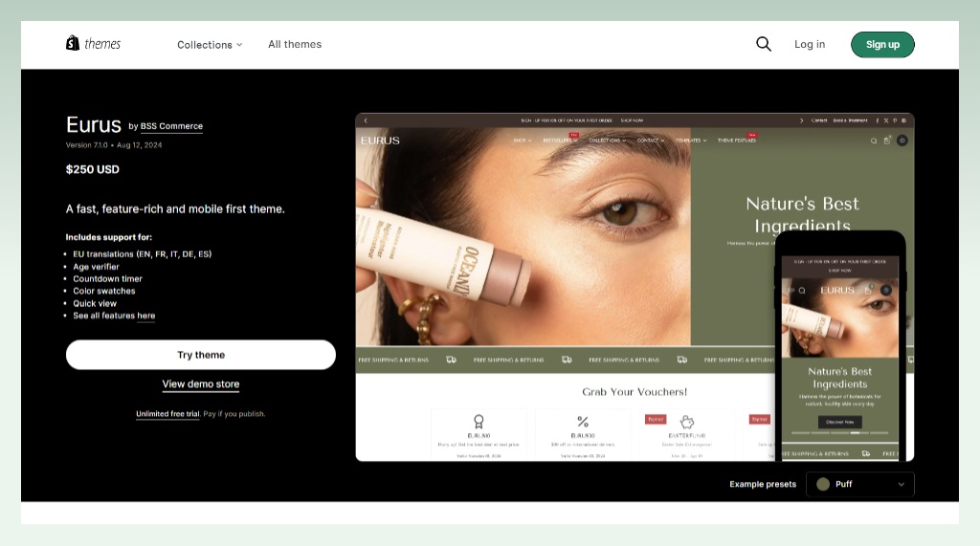Click the Grab Your Vouchers heading
This screenshot has height=546, width=980.
[635, 392]
